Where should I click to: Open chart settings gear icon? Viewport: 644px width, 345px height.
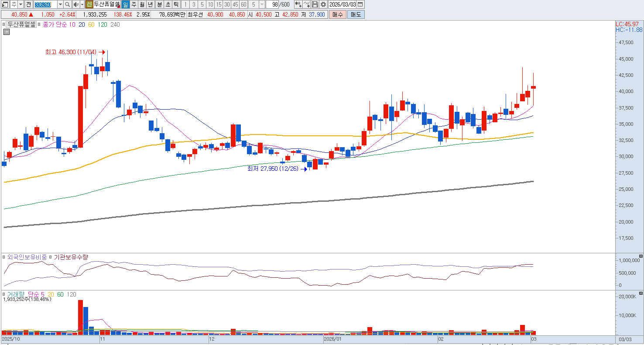tap(323, 4)
